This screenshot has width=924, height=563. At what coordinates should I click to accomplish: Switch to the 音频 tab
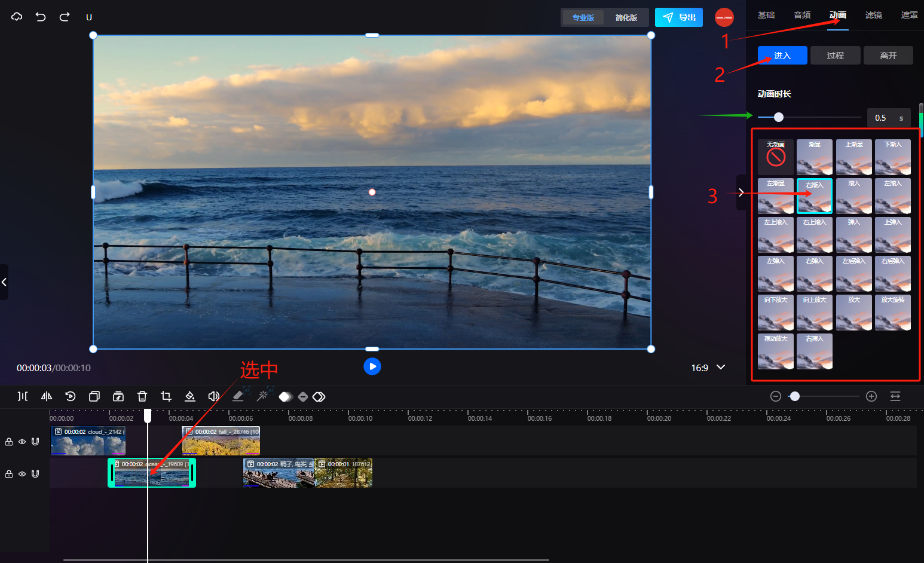802,15
